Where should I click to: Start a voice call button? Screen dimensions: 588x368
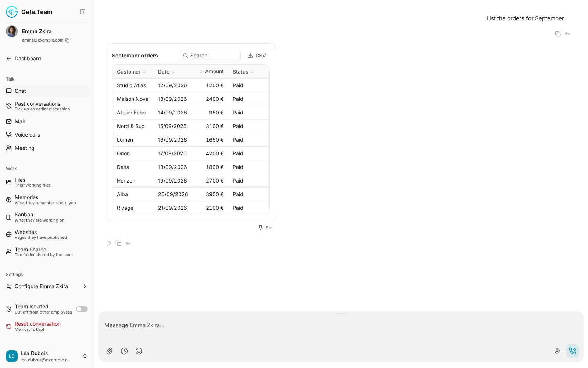pyautogui.click(x=573, y=351)
